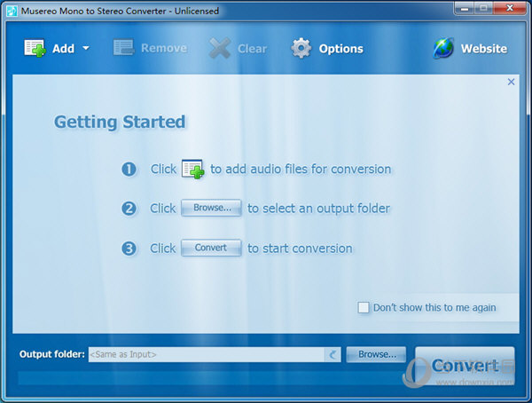Minimize the Musereo window

pos(465,8)
